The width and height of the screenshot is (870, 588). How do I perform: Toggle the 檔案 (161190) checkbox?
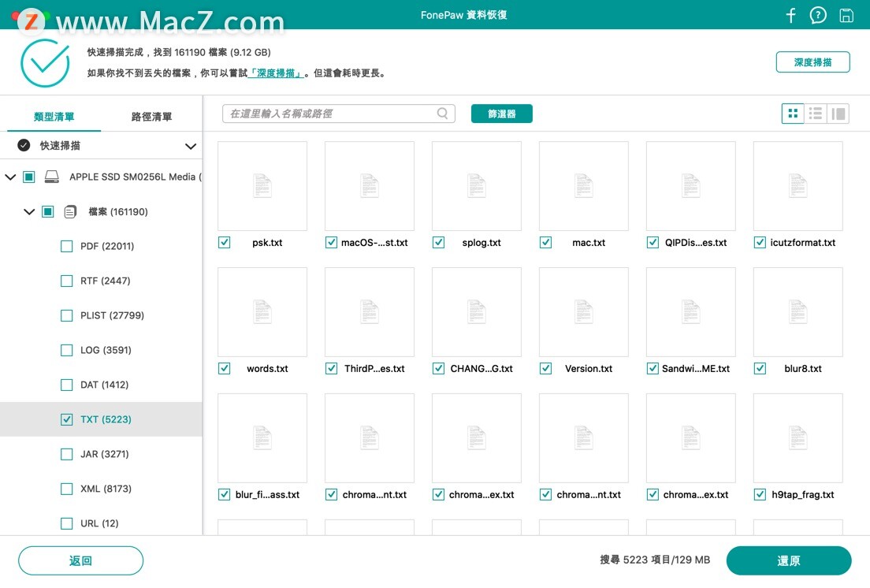point(48,211)
